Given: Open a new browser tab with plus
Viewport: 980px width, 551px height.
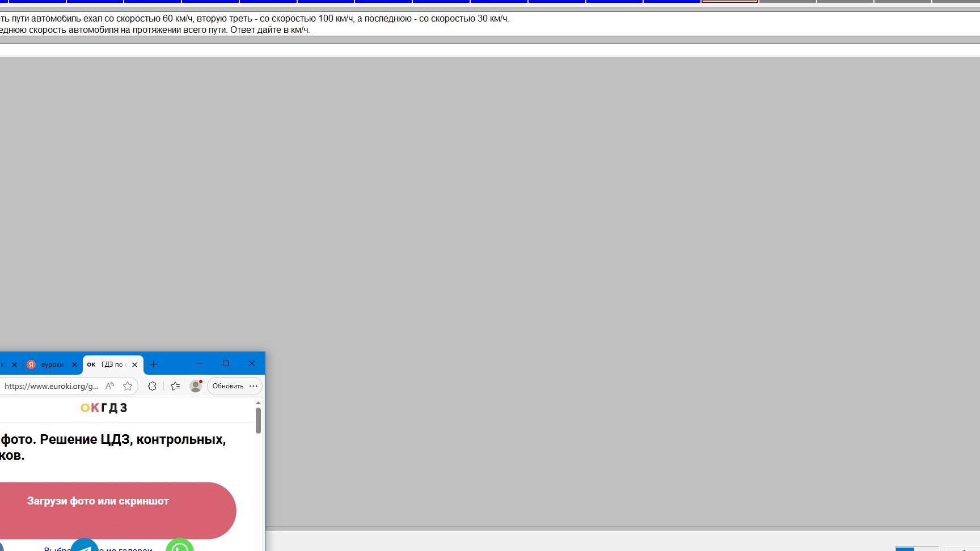Looking at the screenshot, I should (153, 364).
